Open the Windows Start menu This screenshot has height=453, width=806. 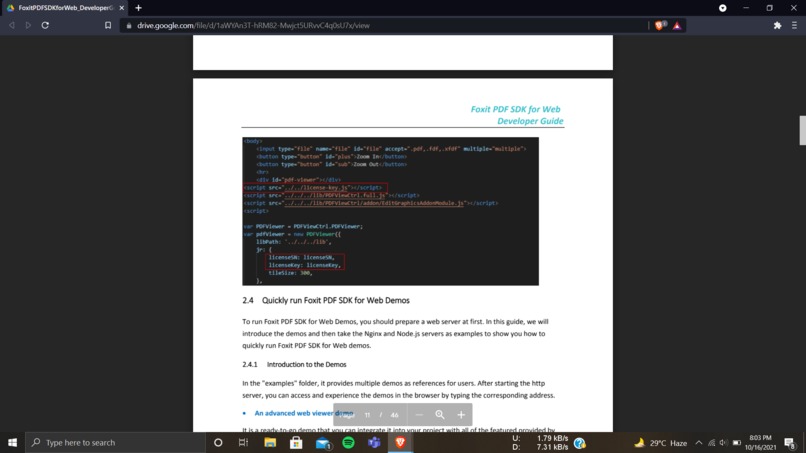point(12,442)
